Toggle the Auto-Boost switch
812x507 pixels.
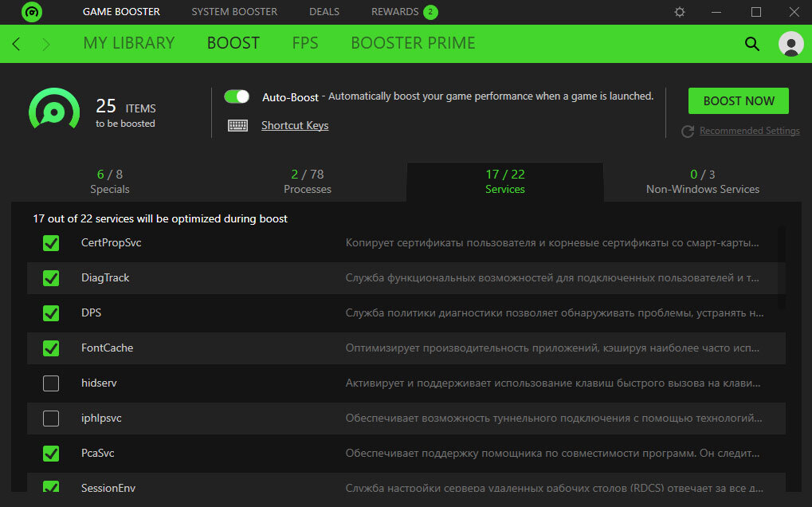[237, 96]
